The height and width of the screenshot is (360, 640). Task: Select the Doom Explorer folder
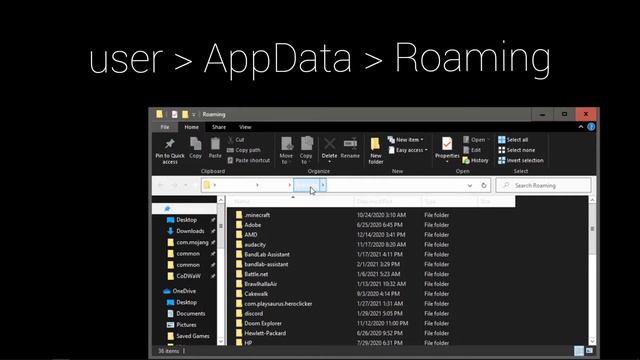click(259, 323)
